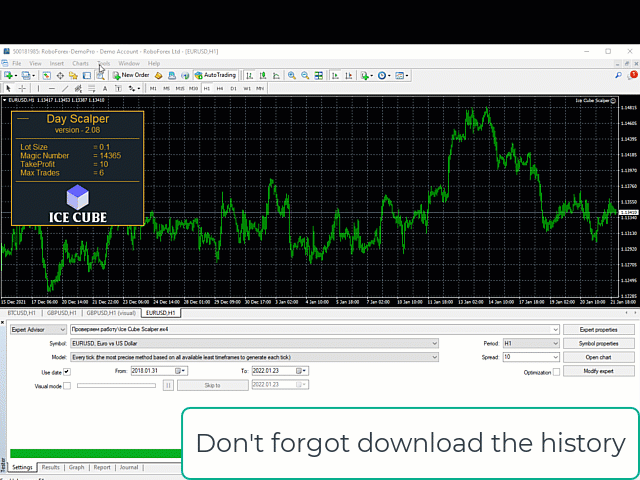The image size is (640, 480).
Task: Toggle the Strategy Tester icon
Action: point(100,76)
